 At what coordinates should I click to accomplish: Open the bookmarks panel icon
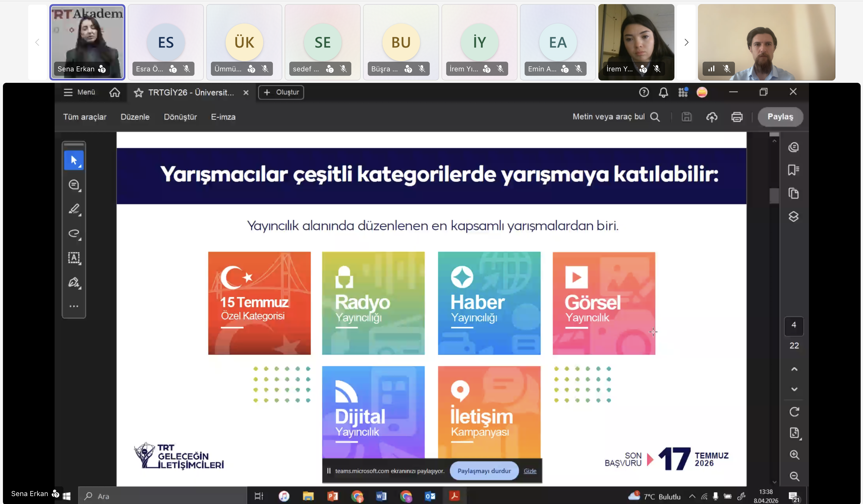pyautogui.click(x=793, y=170)
